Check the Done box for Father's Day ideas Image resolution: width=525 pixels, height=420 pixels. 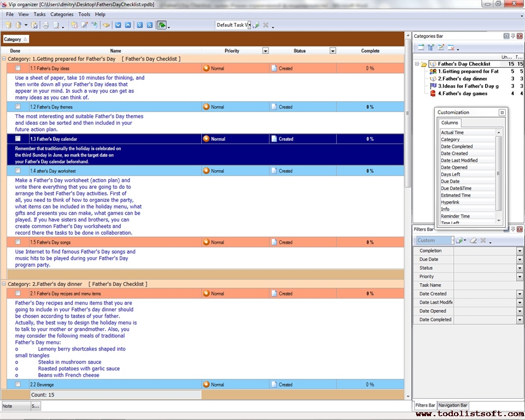tap(18, 68)
